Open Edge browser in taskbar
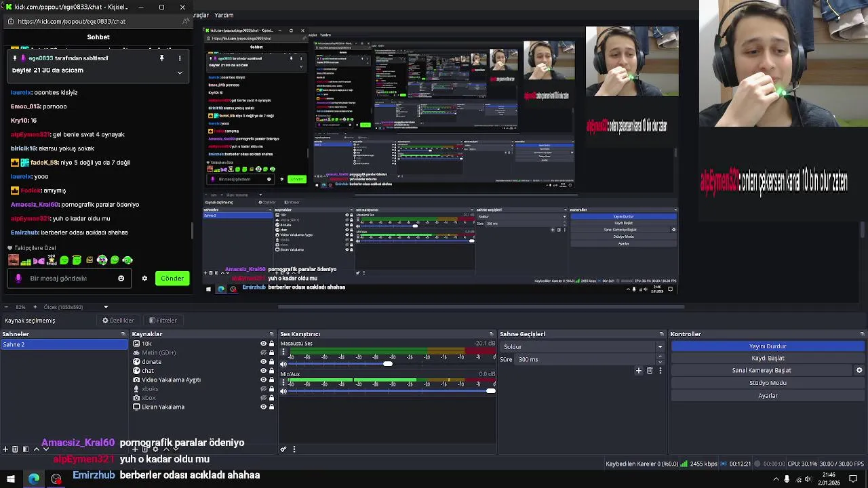This screenshot has height=488, width=868. point(33,479)
